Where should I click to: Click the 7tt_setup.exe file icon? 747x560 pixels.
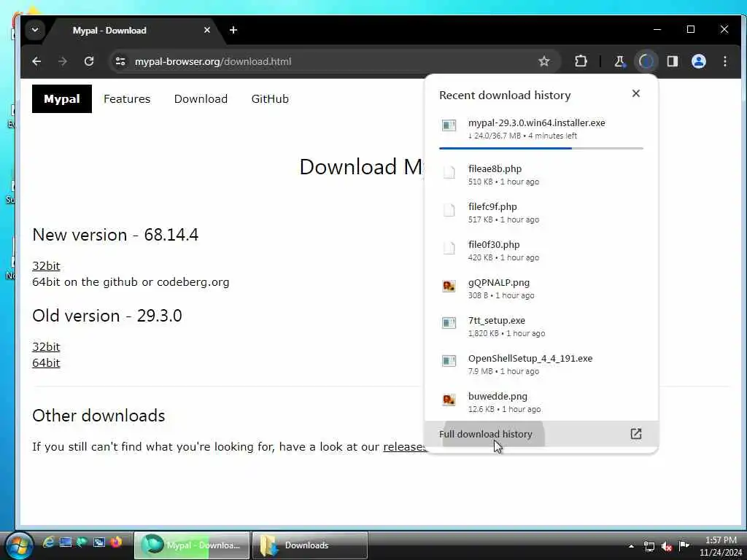(x=449, y=323)
